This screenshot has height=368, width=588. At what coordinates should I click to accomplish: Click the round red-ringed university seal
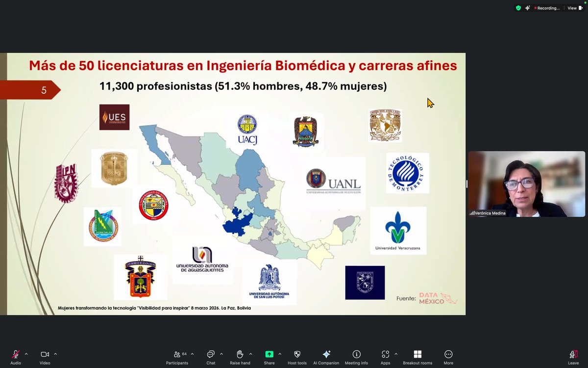click(x=153, y=206)
